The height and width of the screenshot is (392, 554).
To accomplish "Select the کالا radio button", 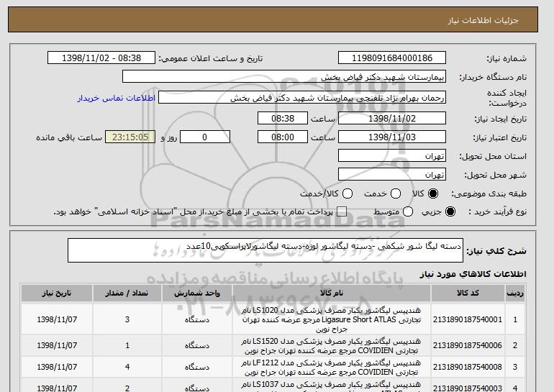I will (433, 193).
